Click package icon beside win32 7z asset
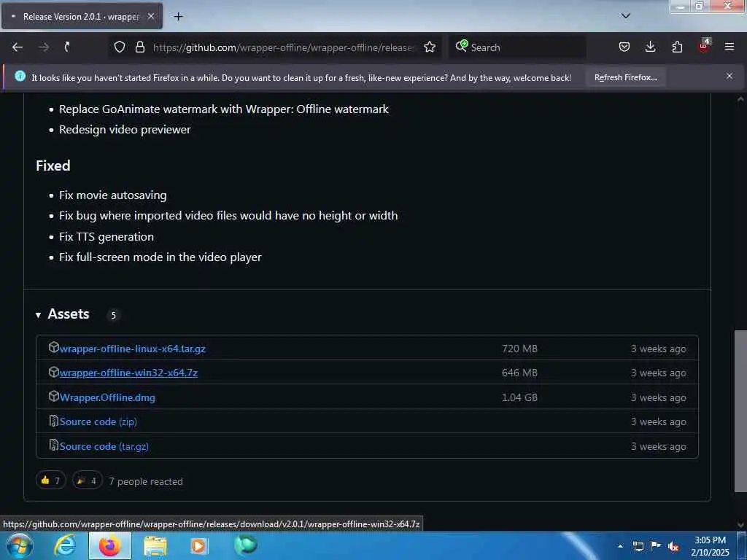 54,372
